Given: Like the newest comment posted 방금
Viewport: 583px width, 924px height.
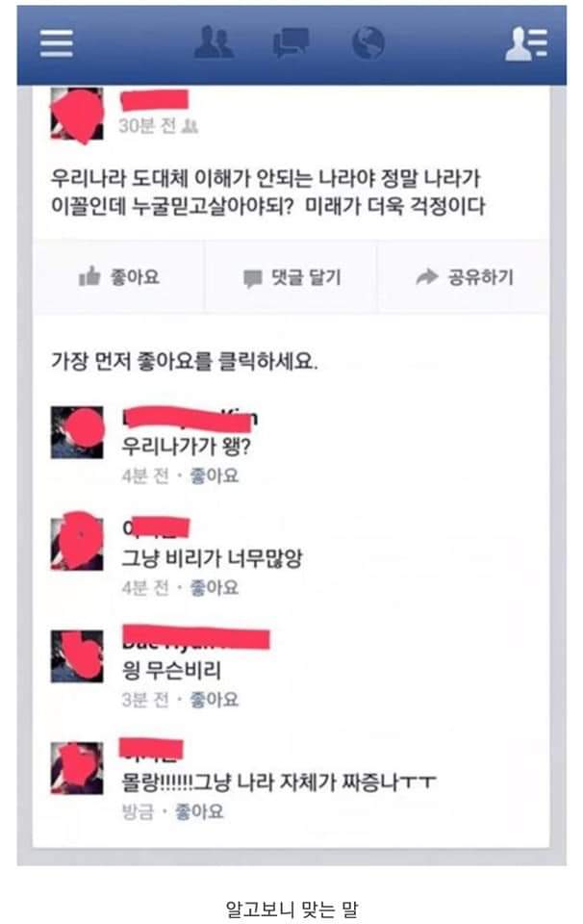Looking at the screenshot, I should 199,811.
